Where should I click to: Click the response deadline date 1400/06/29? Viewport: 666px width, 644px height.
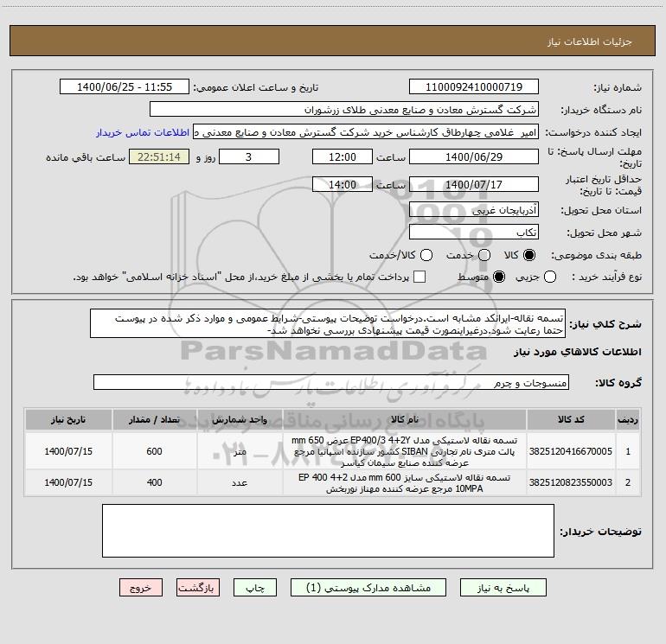pos(474,156)
